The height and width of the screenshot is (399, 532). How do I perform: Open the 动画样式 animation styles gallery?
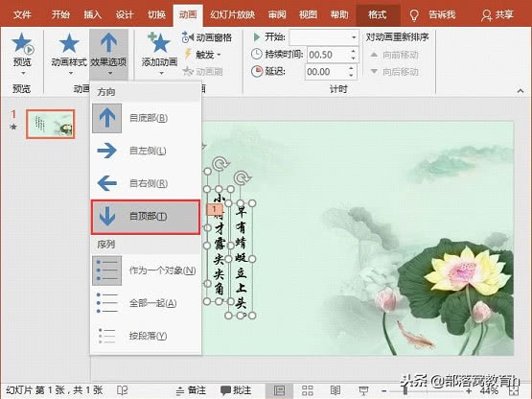69,54
